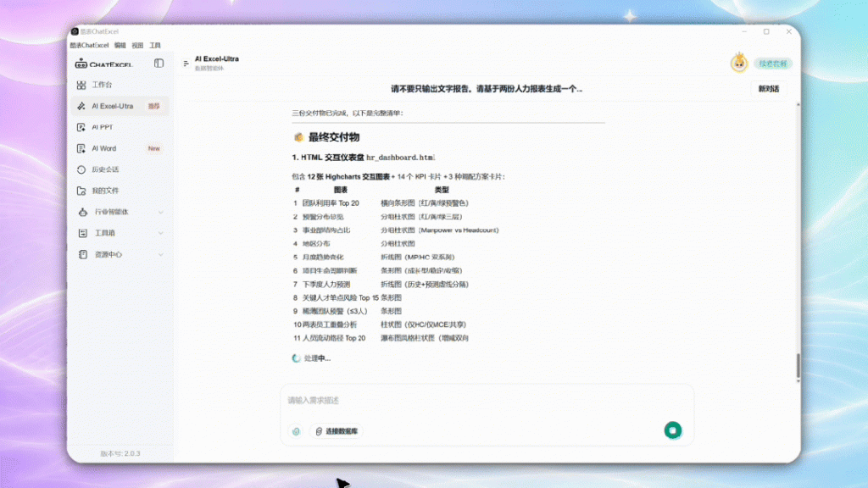Click the 折线图 (历史+预测虚线分隔) cell
This screenshot has height=488, width=868.
(x=425, y=285)
